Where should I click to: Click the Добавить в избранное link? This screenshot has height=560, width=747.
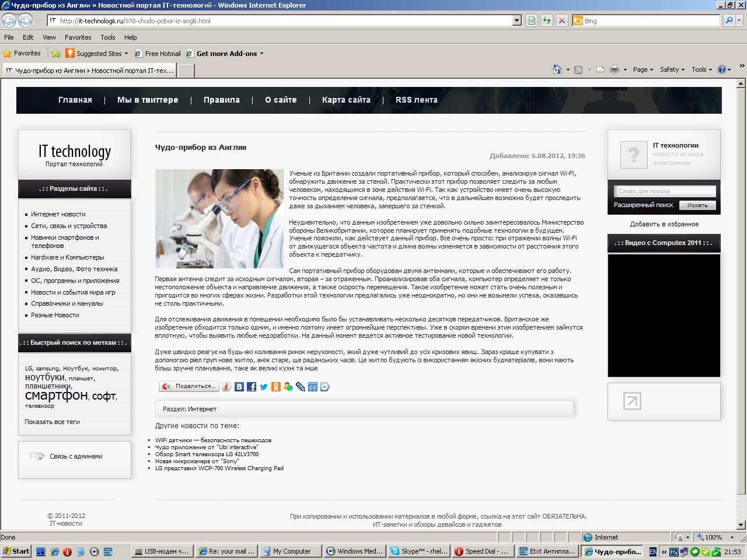pyautogui.click(x=664, y=224)
